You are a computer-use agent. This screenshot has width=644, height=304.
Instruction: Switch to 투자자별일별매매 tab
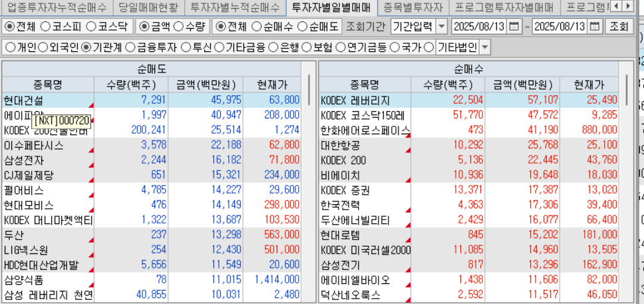coord(331,7)
